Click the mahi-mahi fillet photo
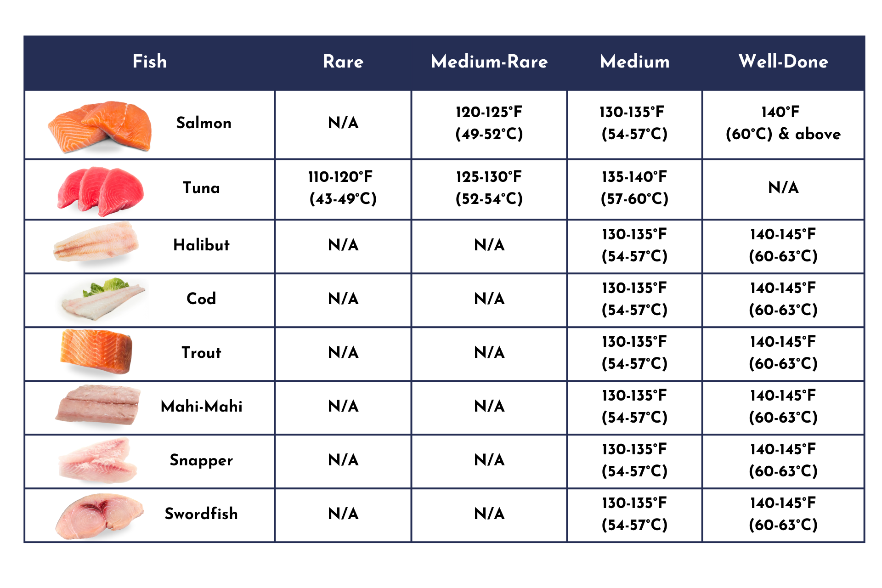This screenshot has height=588, width=882. click(x=98, y=405)
